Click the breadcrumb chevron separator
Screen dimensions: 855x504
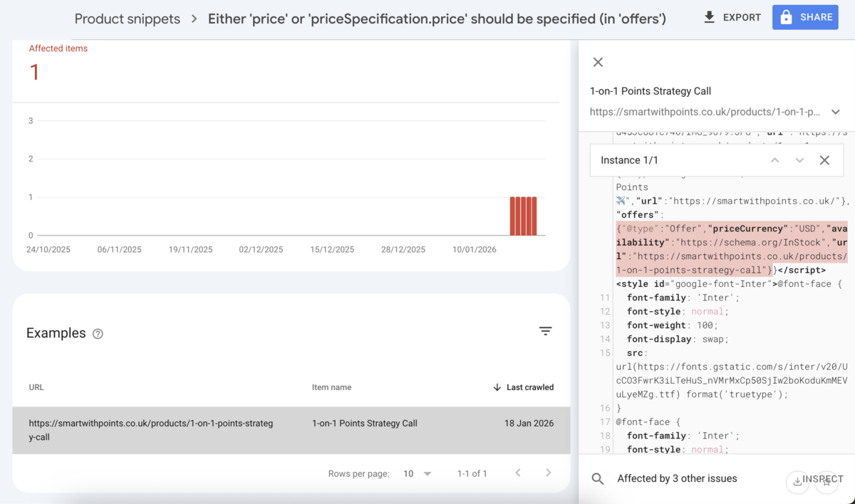tap(195, 19)
